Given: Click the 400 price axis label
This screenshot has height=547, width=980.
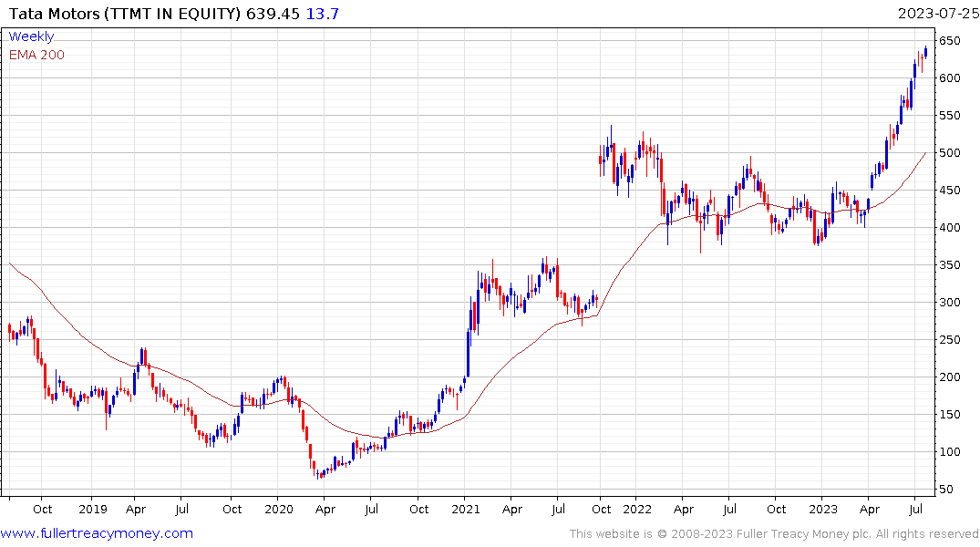Looking at the screenshot, I should [x=949, y=228].
